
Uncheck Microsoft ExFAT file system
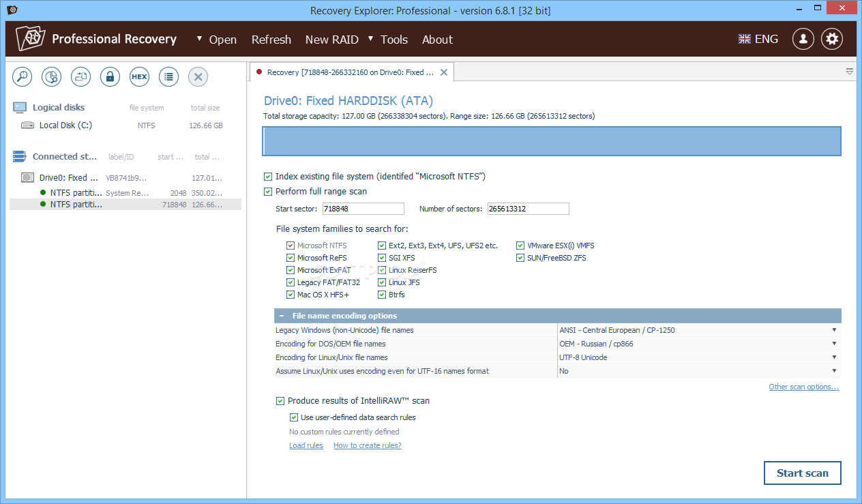pos(291,270)
